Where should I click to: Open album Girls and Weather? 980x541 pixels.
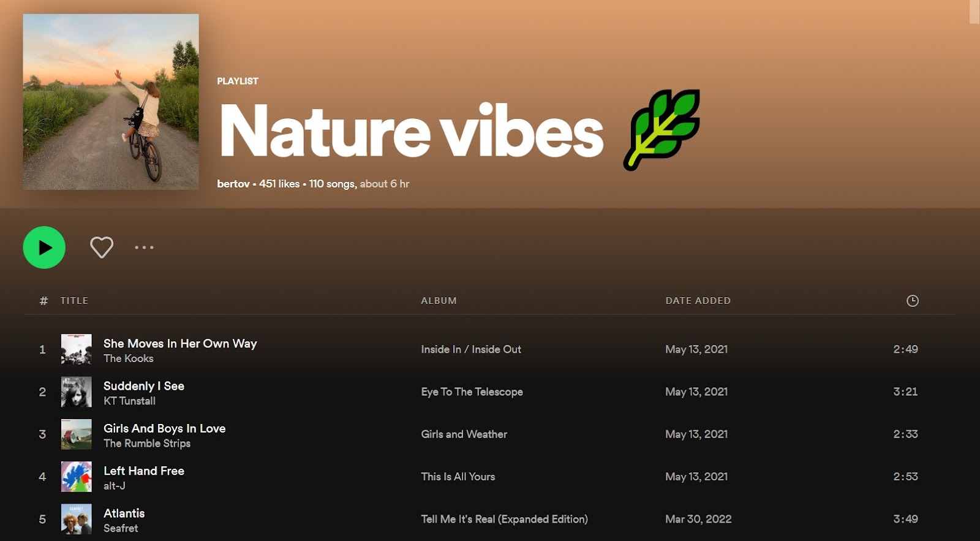coord(464,434)
